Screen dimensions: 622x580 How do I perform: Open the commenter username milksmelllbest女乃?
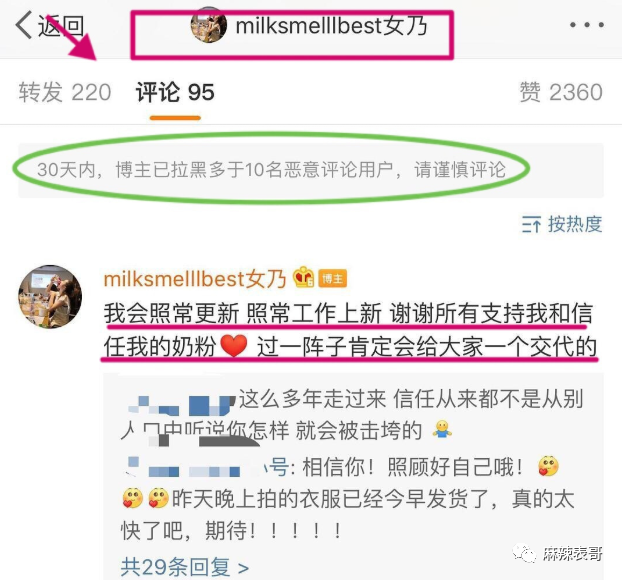pos(194,278)
